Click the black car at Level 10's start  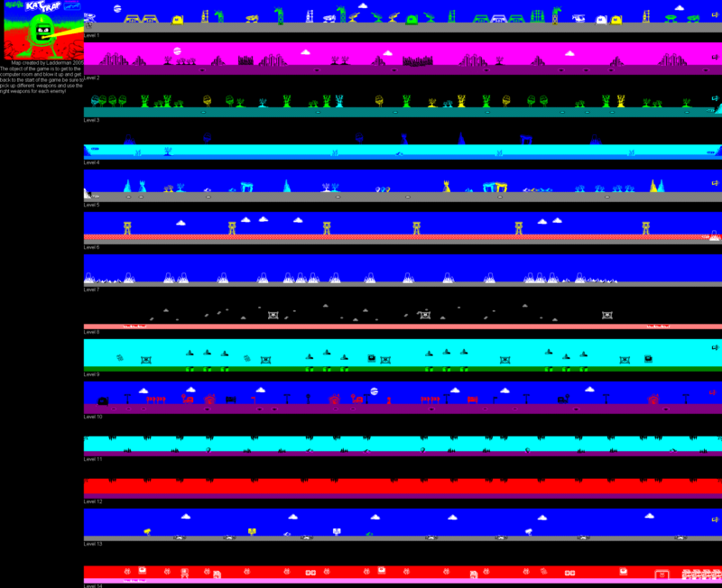[x=104, y=399]
